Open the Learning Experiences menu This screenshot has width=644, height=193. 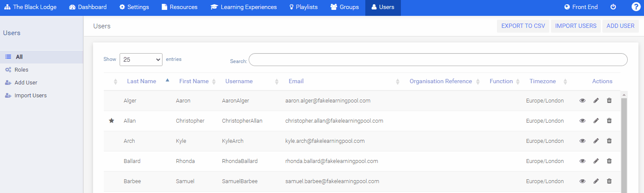tap(244, 7)
